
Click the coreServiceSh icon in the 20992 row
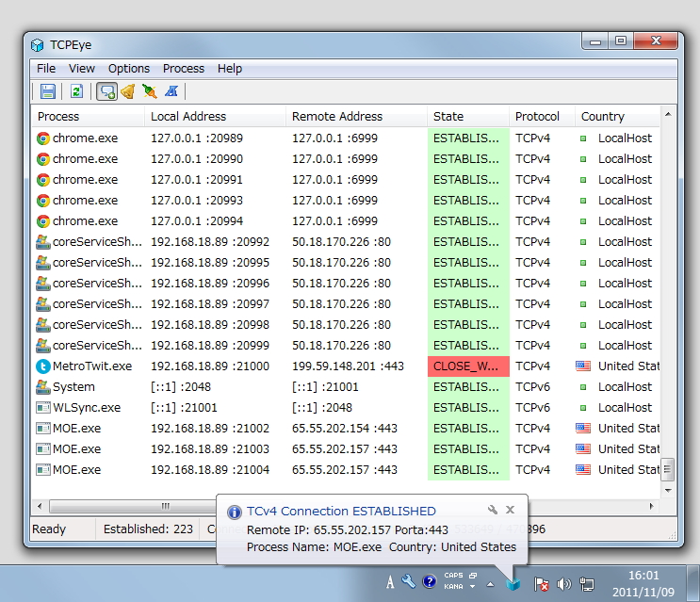tap(42, 242)
